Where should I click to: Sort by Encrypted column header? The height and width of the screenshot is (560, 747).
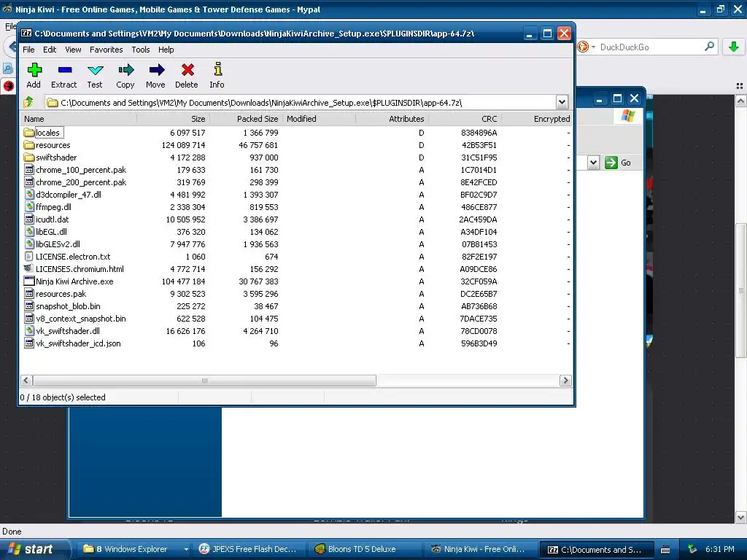coord(536,119)
